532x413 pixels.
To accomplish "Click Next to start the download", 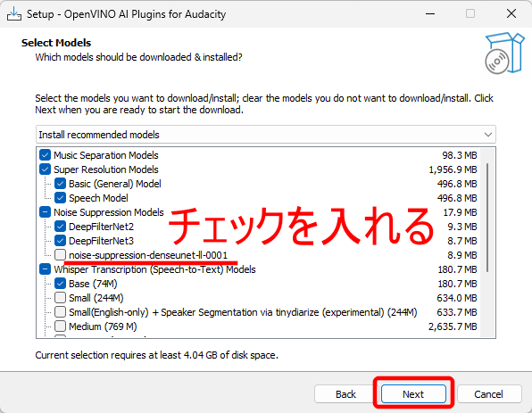I will (x=413, y=394).
